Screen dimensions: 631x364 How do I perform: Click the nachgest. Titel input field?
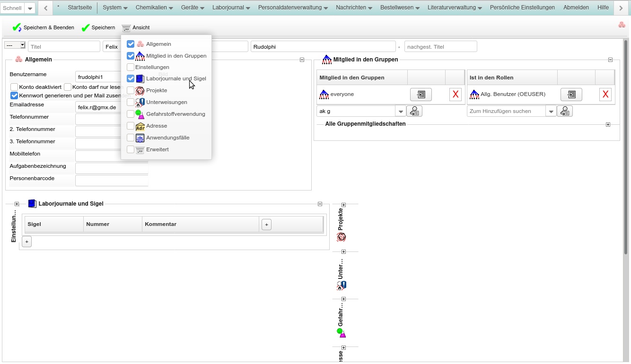coord(441,46)
